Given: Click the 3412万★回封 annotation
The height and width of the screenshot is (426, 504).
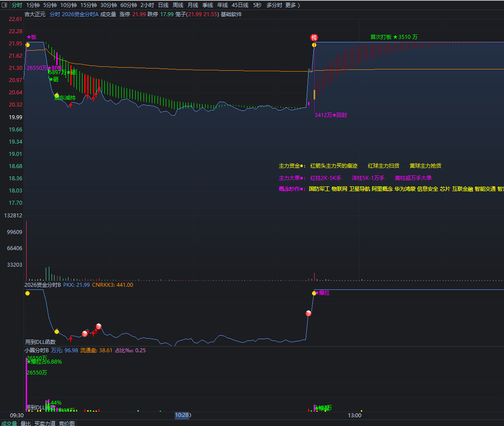Looking at the screenshot, I should [x=331, y=115].
